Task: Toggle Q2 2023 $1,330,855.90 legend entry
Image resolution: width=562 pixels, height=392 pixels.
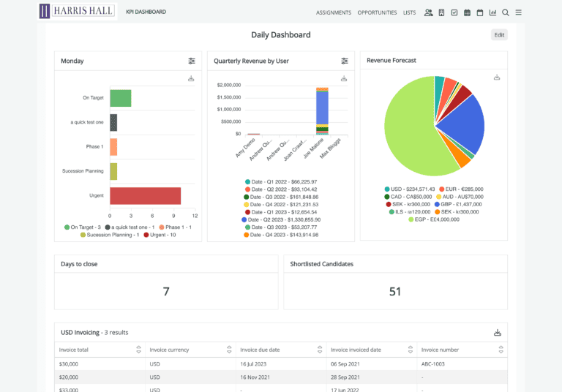Action: [281, 219]
